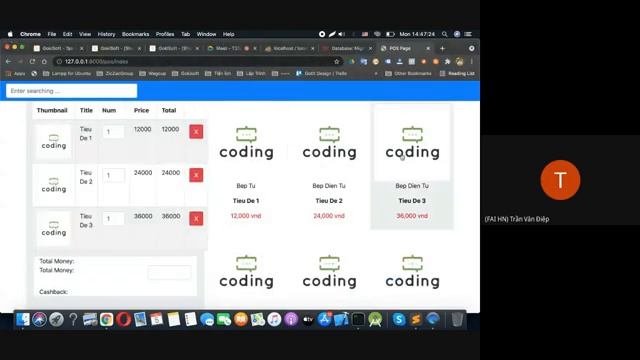Open Calendar from the Dock
This screenshot has width=640, height=360.
(x=156, y=319)
